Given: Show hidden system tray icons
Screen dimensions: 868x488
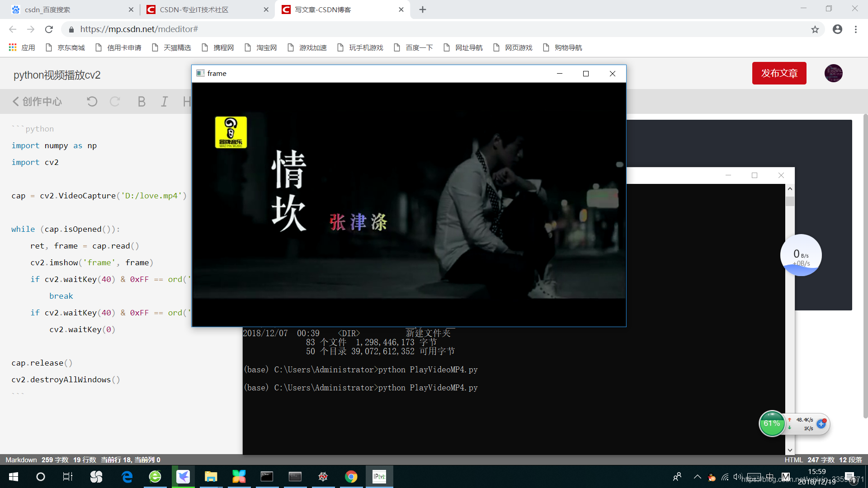Looking at the screenshot, I should point(697,477).
